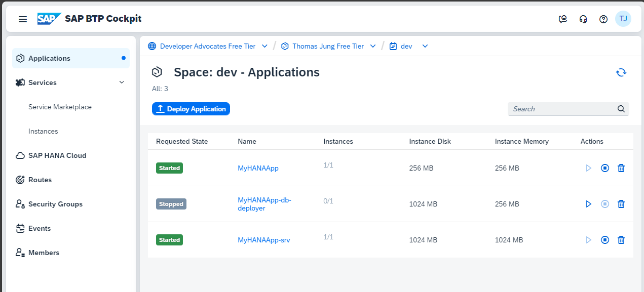
Task: Navigate to Service Marketplace
Action: 60,107
